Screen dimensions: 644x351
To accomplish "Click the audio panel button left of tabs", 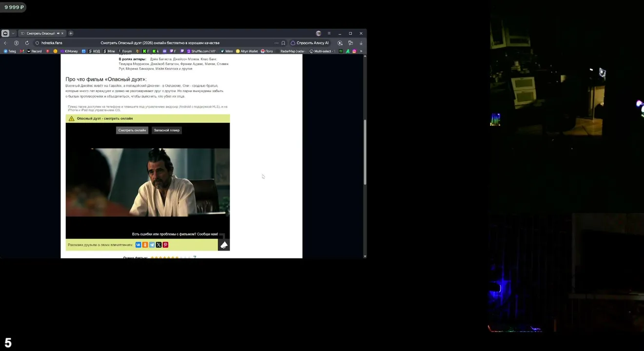I will tap(5, 33).
